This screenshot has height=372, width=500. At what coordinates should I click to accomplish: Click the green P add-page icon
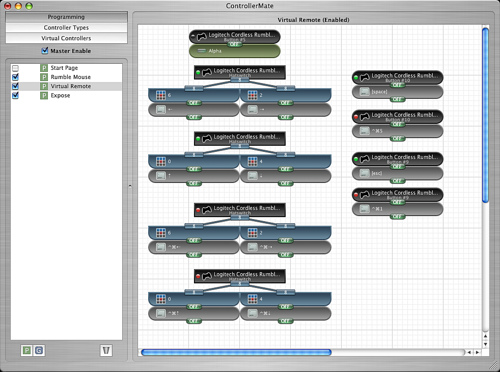point(27,350)
